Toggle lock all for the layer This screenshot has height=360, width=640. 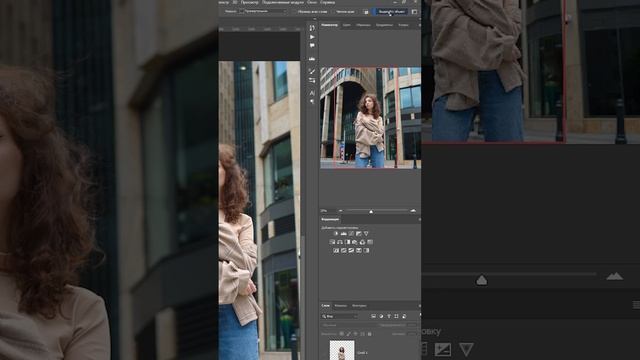pos(370,334)
